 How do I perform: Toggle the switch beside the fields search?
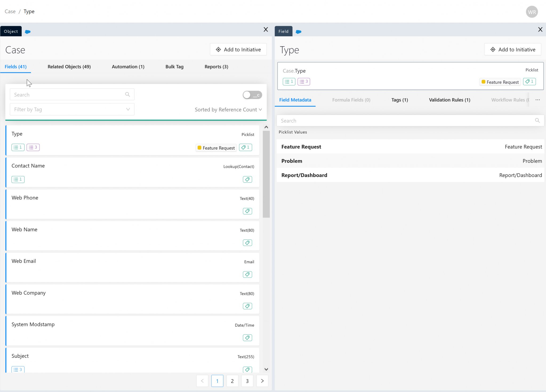252,95
